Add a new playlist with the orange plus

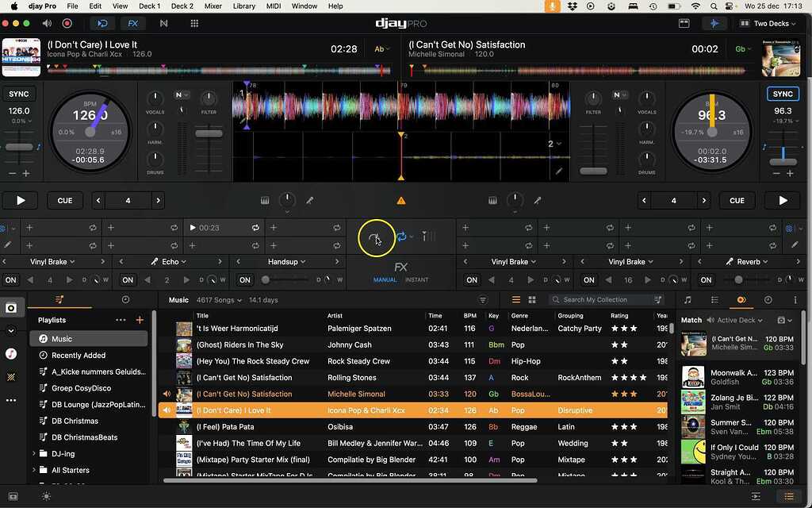[140, 320]
